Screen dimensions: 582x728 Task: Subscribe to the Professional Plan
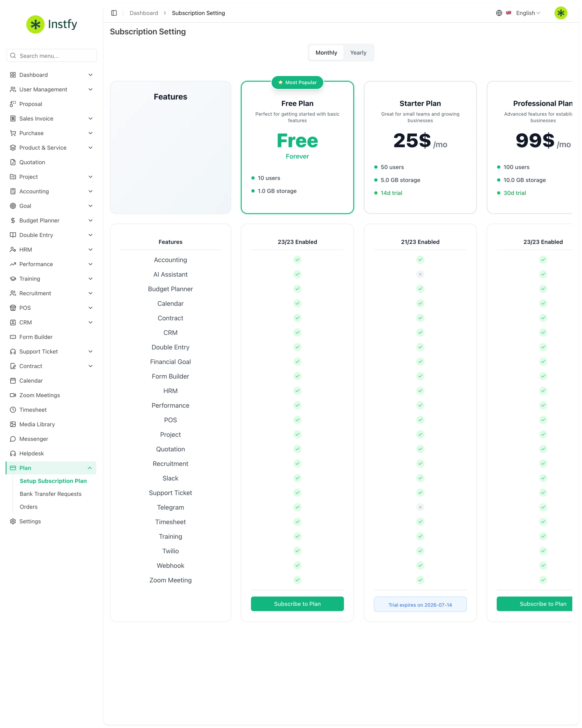pyautogui.click(x=534, y=604)
